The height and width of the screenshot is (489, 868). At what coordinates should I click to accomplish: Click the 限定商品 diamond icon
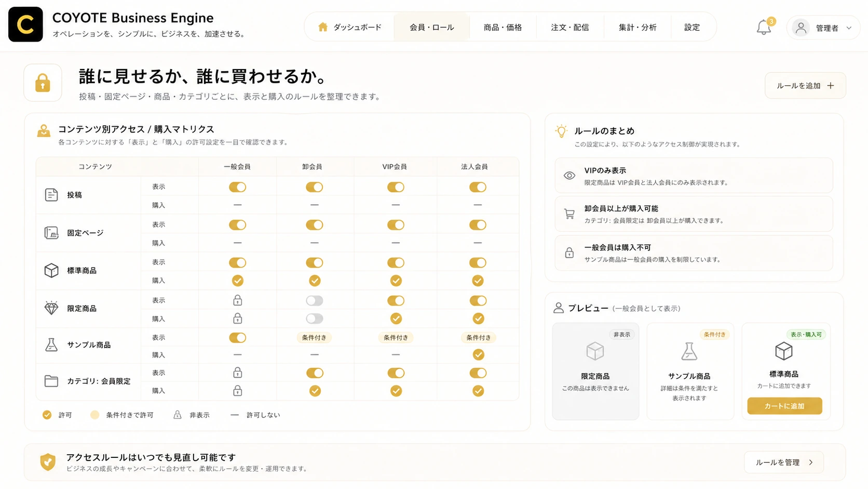point(51,308)
